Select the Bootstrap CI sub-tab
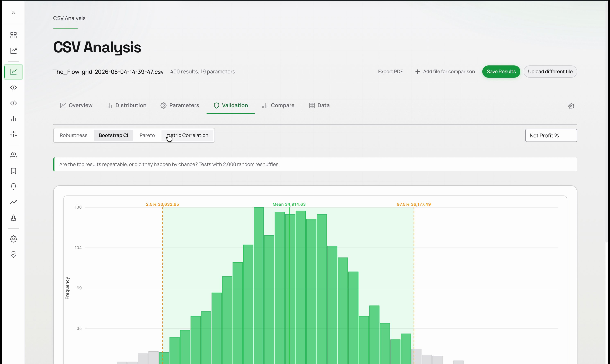Image resolution: width=610 pixels, height=364 pixels. 113,135
